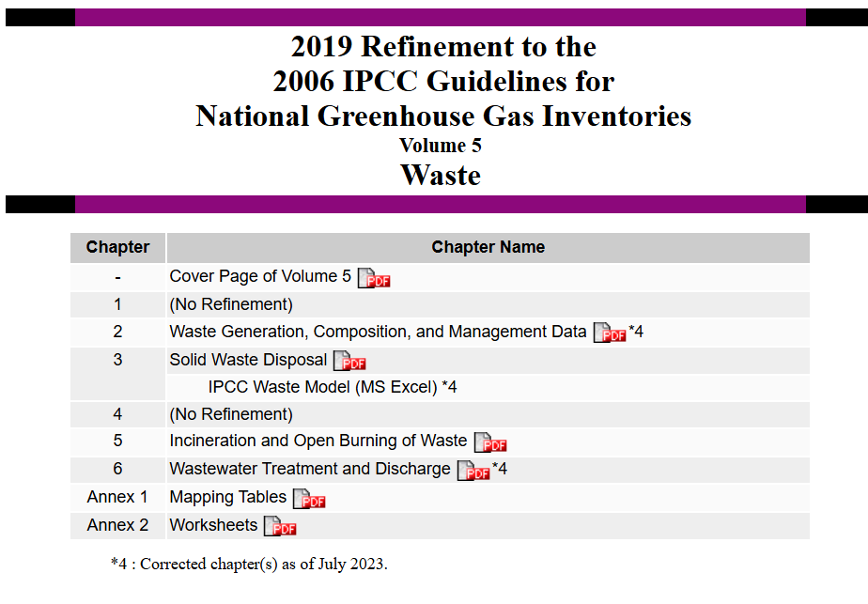
Task: Click 'Wastewater Treatment and Discharge' chapter name
Action: click(x=310, y=469)
